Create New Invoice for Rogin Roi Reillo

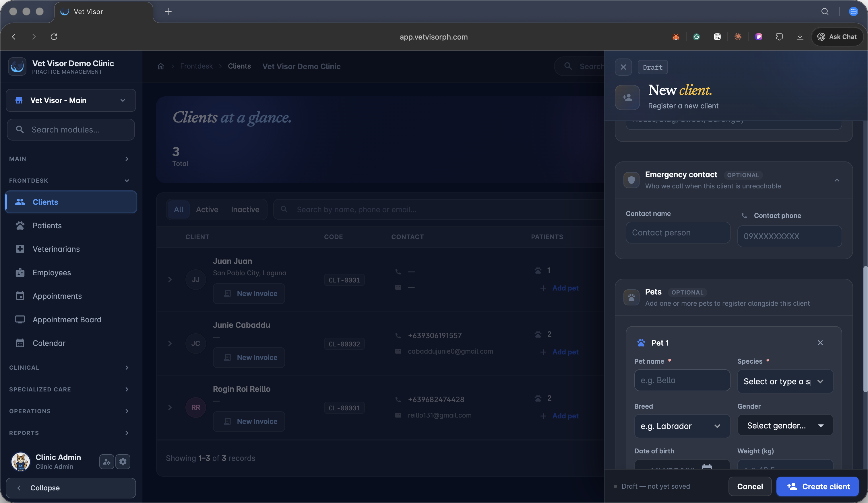(249, 422)
